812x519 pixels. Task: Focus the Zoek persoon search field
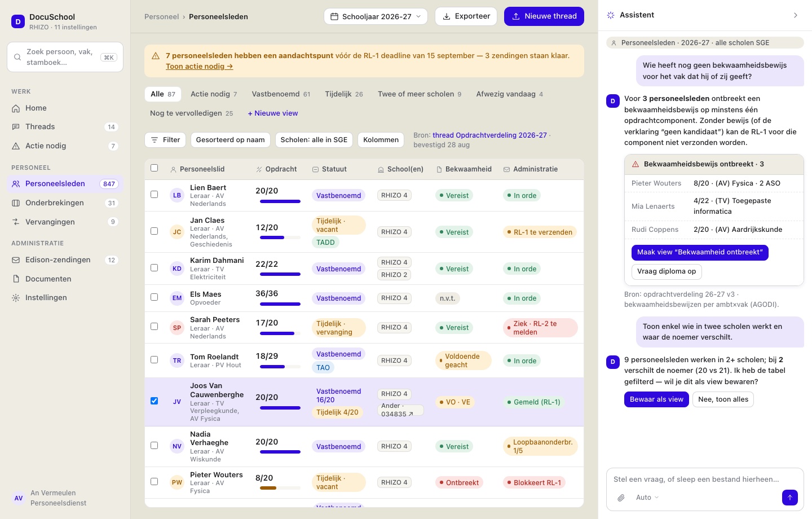tap(65, 57)
